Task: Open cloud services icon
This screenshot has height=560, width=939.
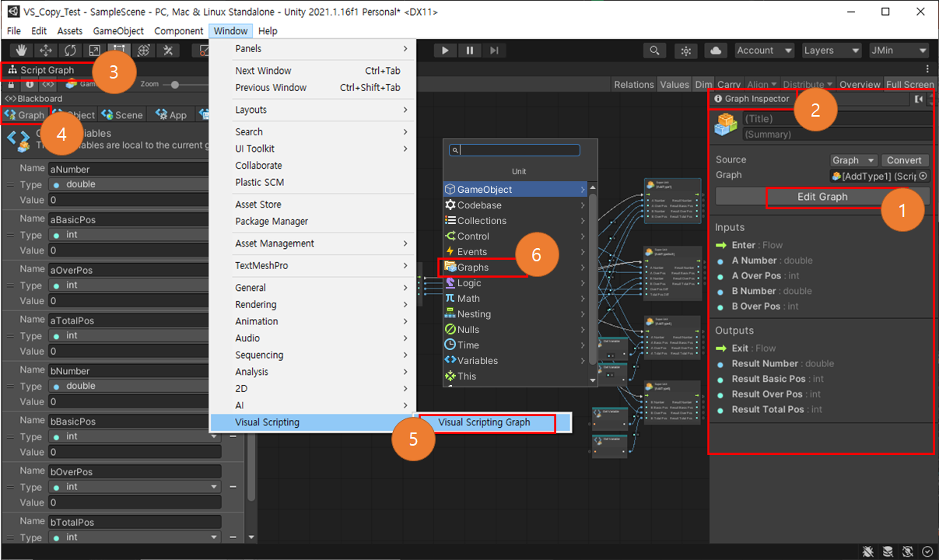Action: pyautogui.click(x=716, y=51)
